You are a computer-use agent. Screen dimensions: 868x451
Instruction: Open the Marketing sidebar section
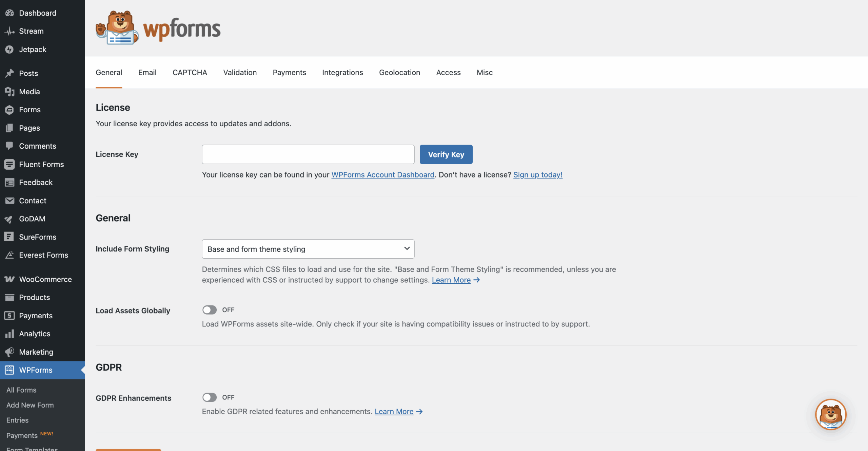pyautogui.click(x=36, y=352)
